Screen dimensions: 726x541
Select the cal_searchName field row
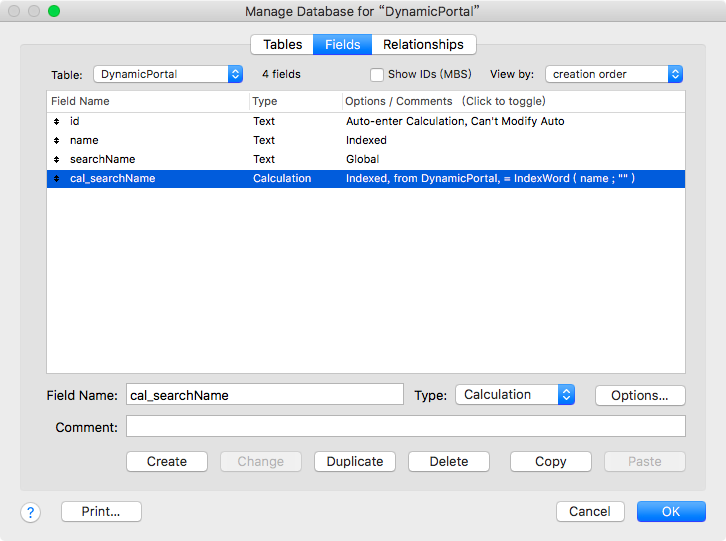click(366, 178)
